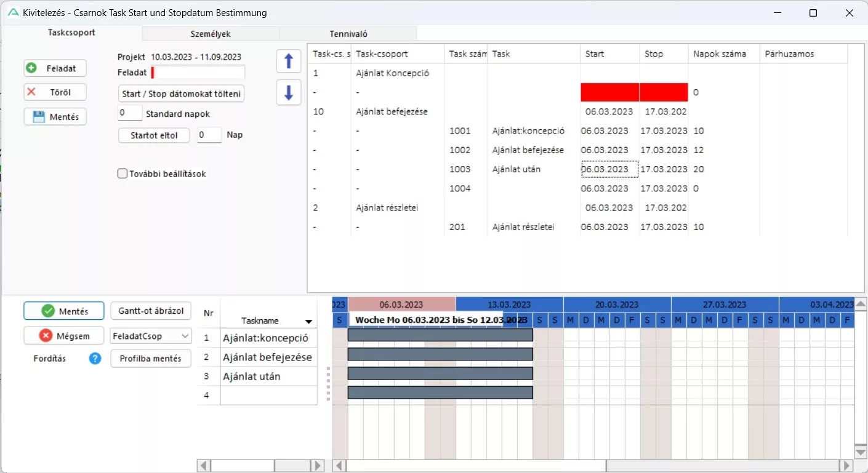Expand the Taskname column dropdown arrow
Screen dimensions: 868x473
click(x=308, y=321)
